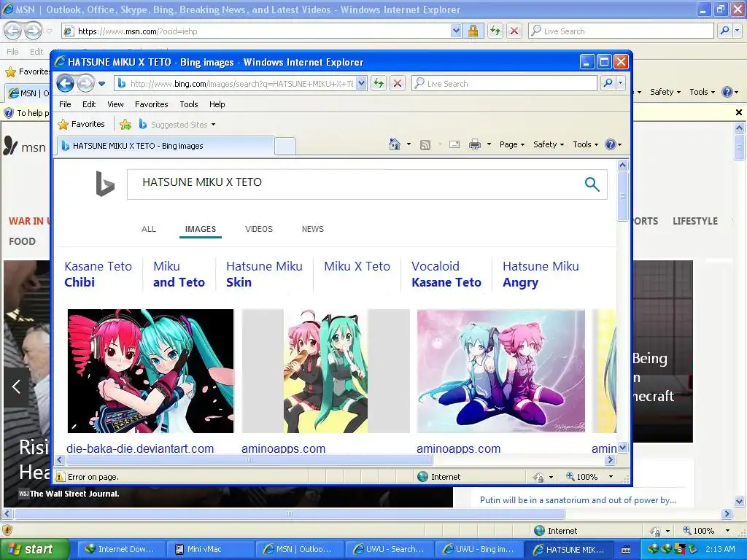Open search provider dropdown in Bing images window
This screenshot has width=747, height=560.
pos(620,84)
